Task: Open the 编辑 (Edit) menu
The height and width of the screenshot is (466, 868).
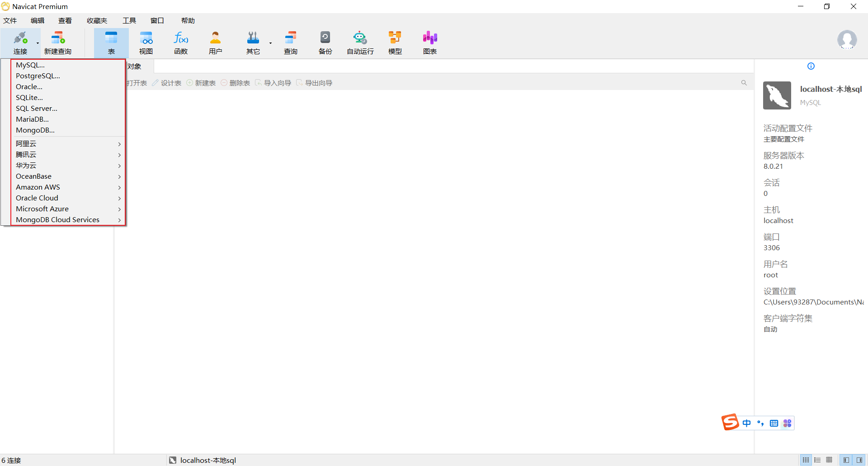Action: click(x=38, y=21)
